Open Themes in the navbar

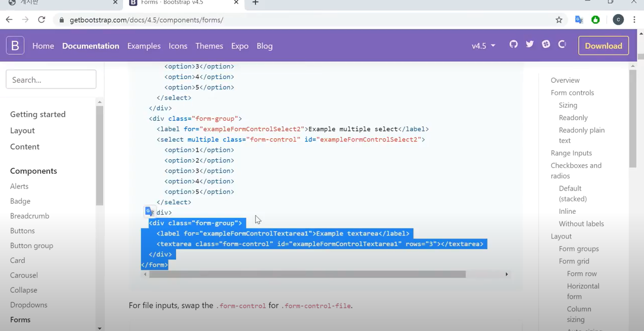(209, 45)
